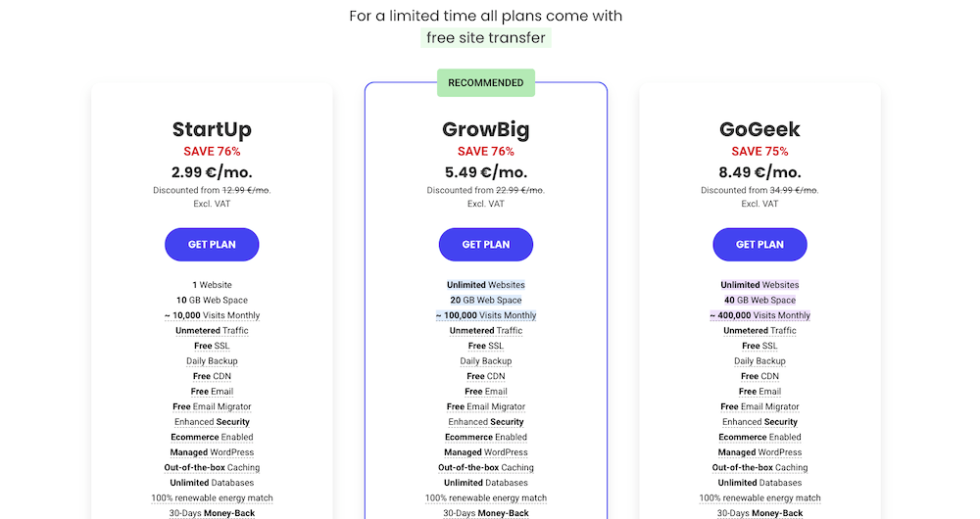Click '~ 400,000 Visits Monthly' in GoGeek
980x519 pixels.
coord(759,315)
